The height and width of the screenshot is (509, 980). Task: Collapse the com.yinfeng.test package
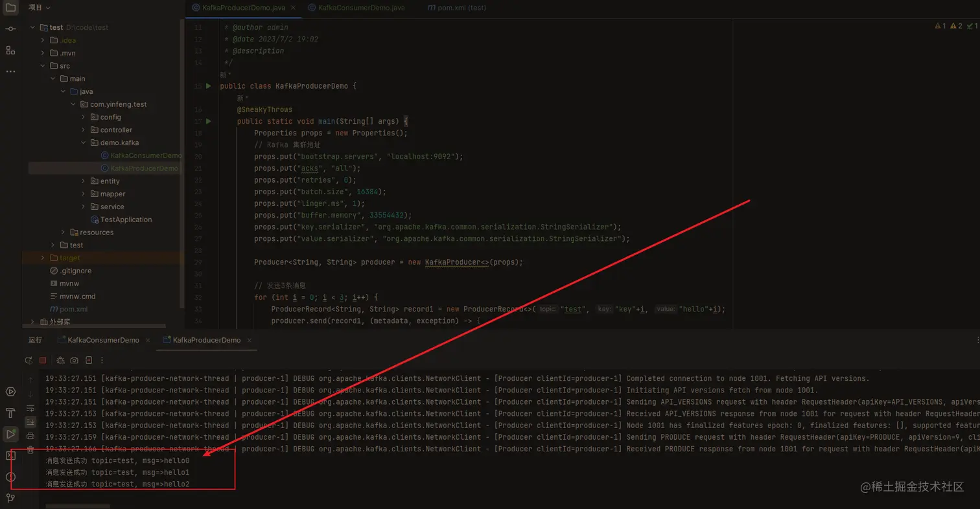(x=73, y=104)
